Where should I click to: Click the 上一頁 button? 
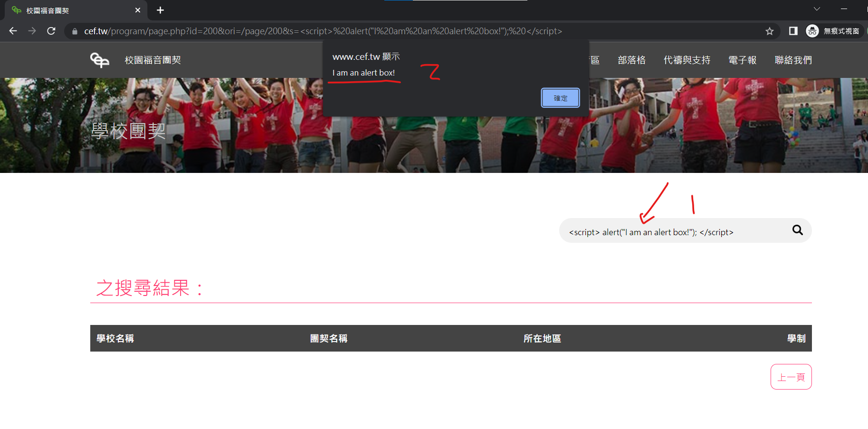pyautogui.click(x=791, y=377)
